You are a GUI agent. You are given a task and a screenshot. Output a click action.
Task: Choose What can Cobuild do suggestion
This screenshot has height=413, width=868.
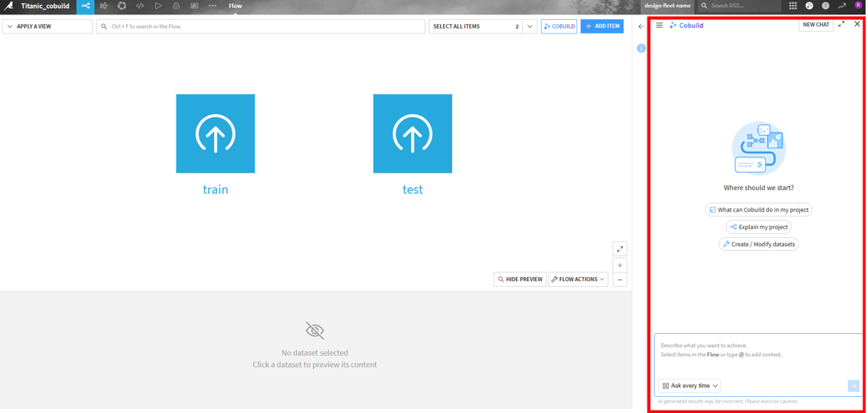click(759, 210)
